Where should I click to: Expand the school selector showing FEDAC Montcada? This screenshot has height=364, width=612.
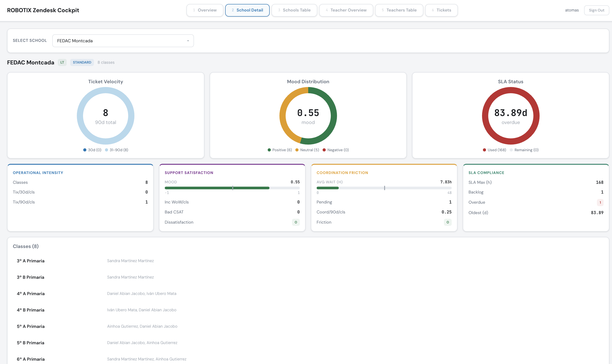click(123, 41)
